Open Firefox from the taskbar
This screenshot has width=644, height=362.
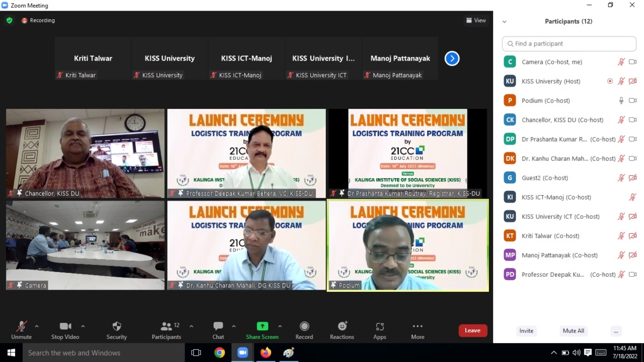click(x=266, y=353)
